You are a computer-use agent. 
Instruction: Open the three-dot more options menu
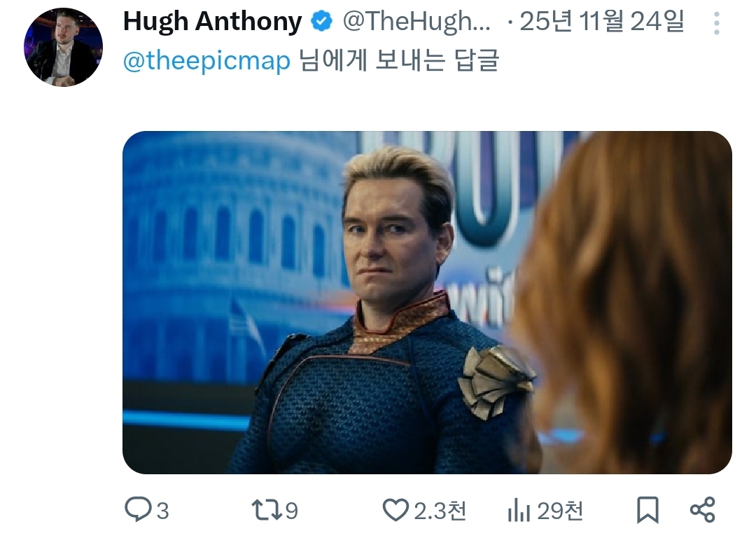[716, 24]
